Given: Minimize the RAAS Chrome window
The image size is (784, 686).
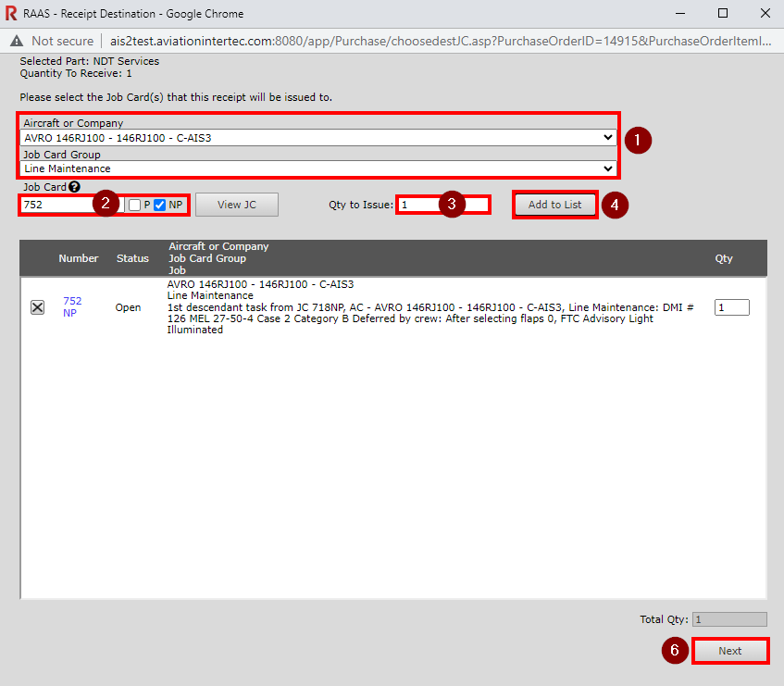Looking at the screenshot, I should pyautogui.click(x=680, y=13).
